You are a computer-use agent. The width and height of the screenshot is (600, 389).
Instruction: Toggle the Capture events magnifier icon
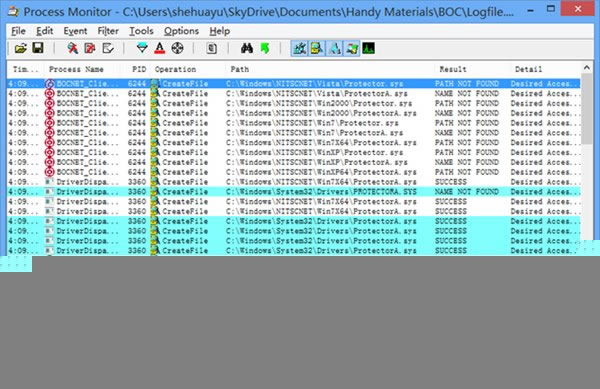72,48
